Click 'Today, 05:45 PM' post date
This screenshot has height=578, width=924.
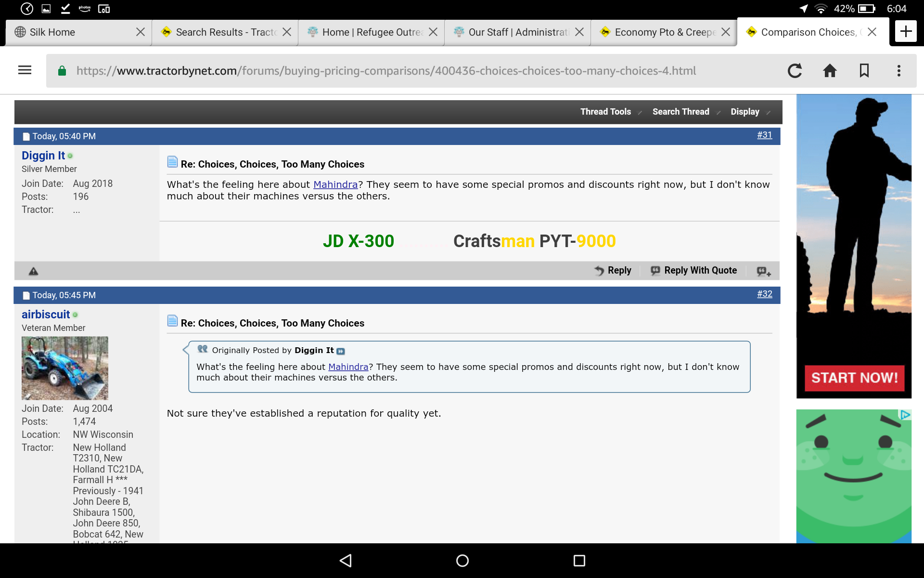tap(64, 295)
